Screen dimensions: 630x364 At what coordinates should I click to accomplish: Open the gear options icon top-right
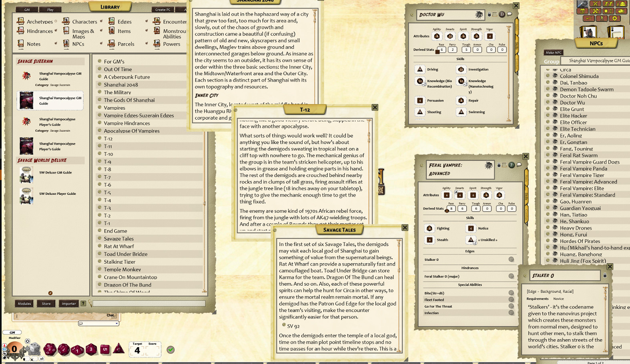click(614, 18)
